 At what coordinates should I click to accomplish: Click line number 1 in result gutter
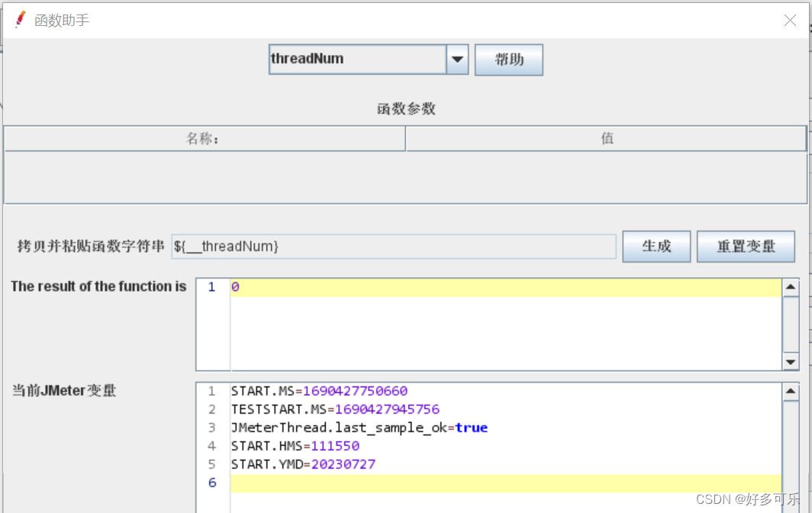(x=211, y=287)
